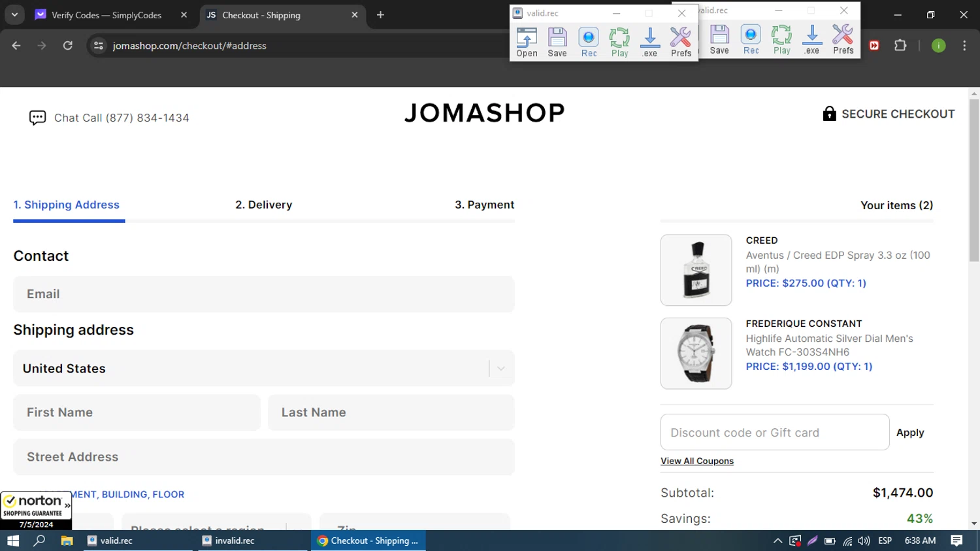The height and width of the screenshot is (551, 980).
Task: Click .exe icon in invalid.rec window
Action: click(812, 40)
